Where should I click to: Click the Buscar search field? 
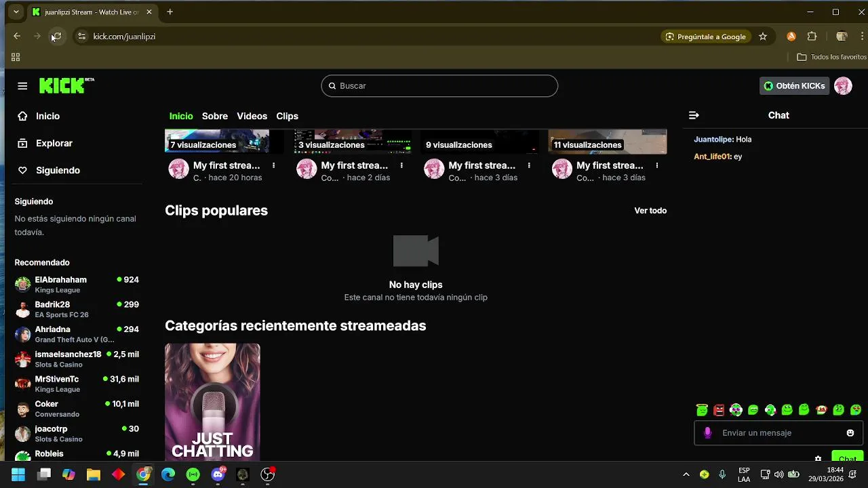point(439,86)
